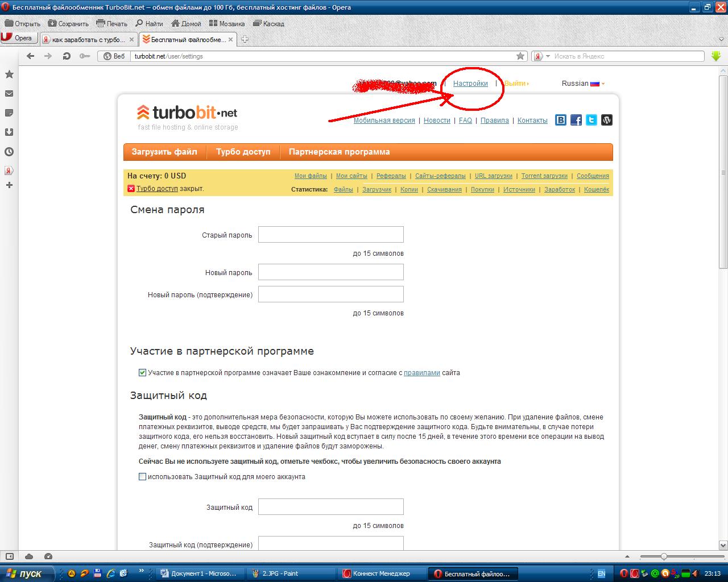Click the Новый пароль input field
This screenshot has width=728, height=582.
(x=331, y=272)
